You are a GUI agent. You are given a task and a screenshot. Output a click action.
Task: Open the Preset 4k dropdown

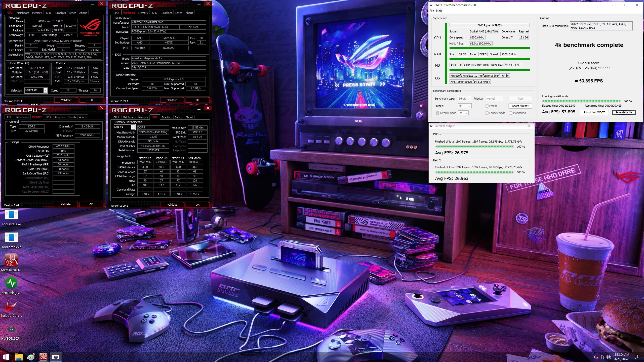pos(464,106)
